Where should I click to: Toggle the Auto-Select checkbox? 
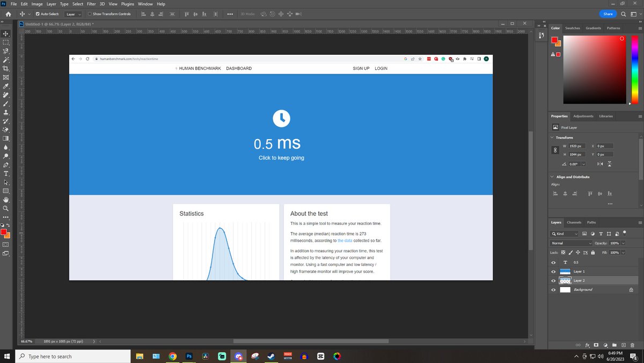pyautogui.click(x=38, y=14)
